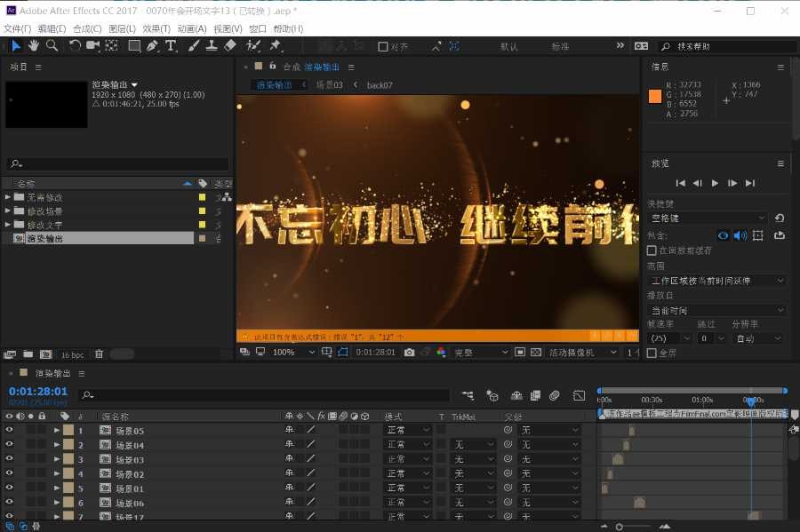Select the Rotation tool
The width and height of the screenshot is (800, 532).
75,46
